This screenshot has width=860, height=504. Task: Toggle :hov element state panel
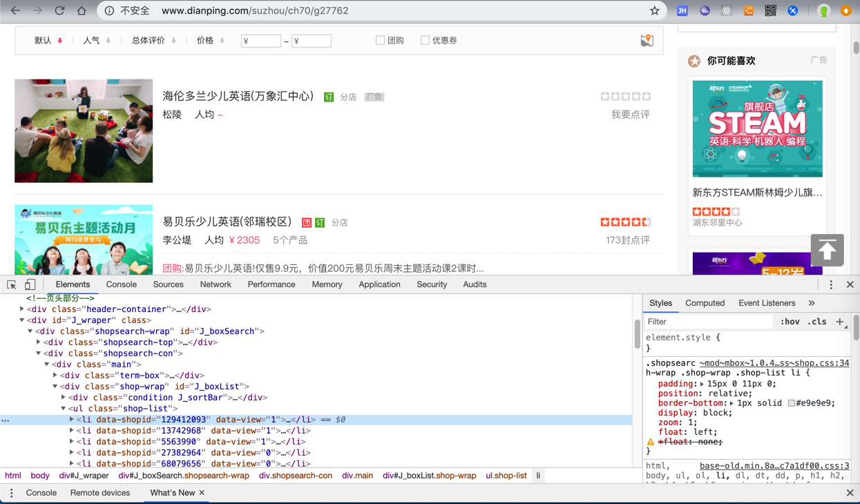[x=790, y=322]
